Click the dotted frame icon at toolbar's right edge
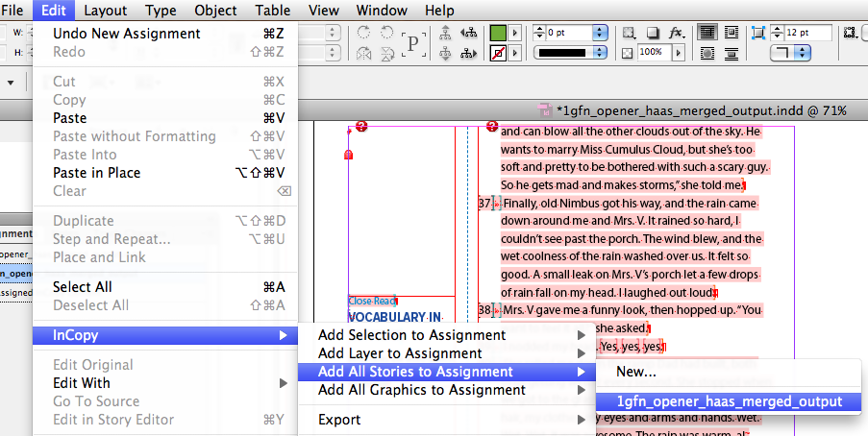This screenshot has width=868, height=436. tap(851, 33)
